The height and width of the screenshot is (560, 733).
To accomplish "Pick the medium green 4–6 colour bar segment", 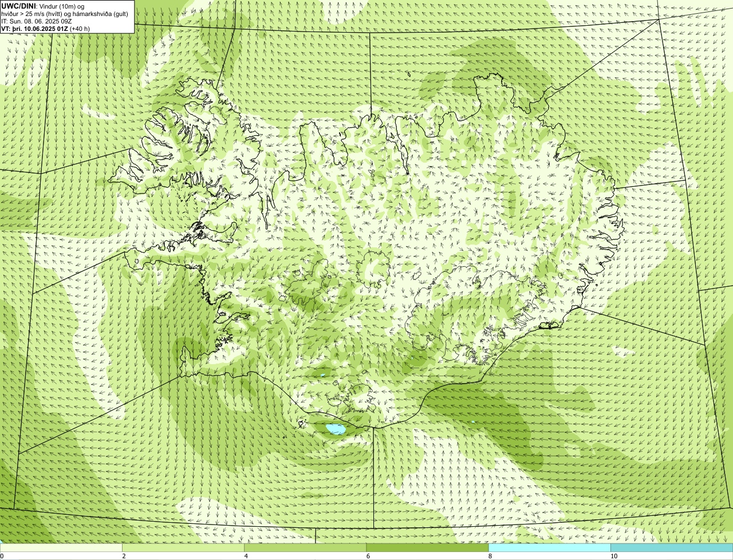I will click(305, 548).
